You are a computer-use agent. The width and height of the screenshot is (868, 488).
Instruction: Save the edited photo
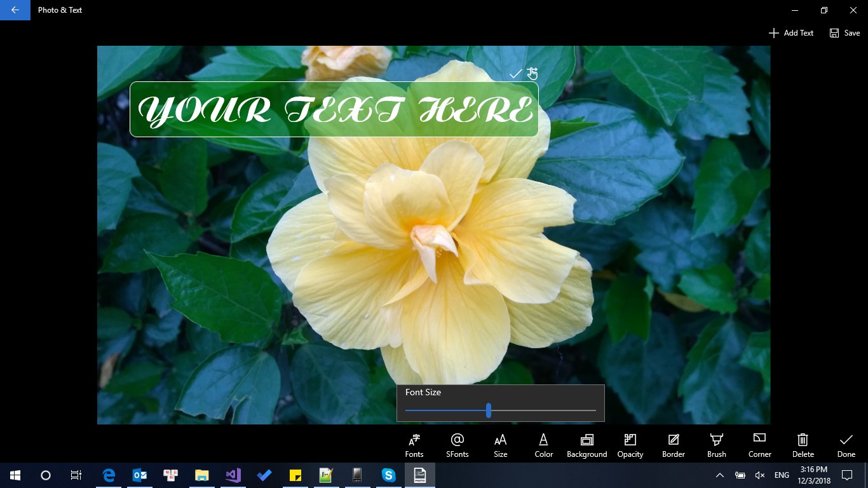845,33
